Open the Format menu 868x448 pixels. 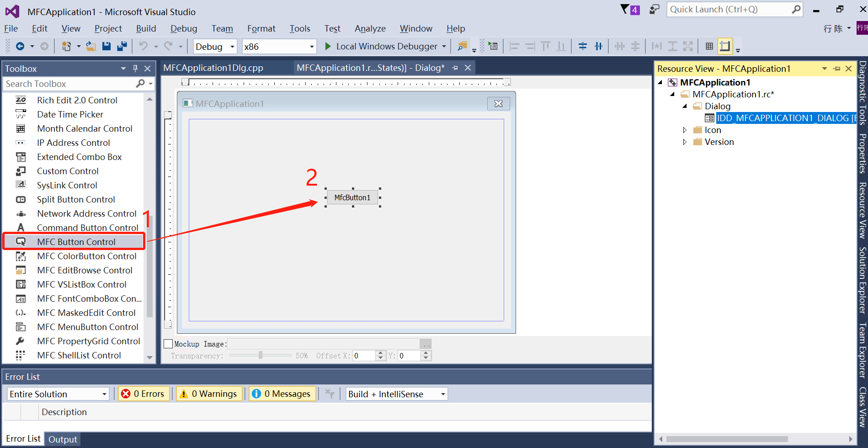pyautogui.click(x=261, y=28)
